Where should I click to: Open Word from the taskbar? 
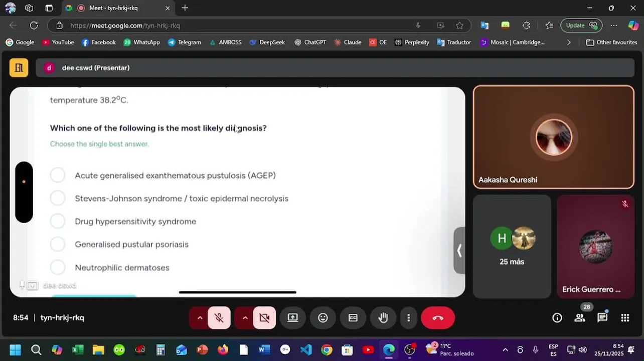(264, 349)
